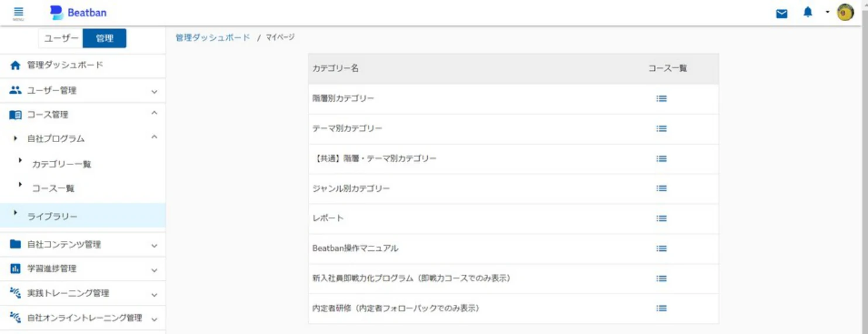This screenshot has height=334, width=868.
Task: Open course list icon for Beatban操作マニュアル
Action: (661, 249)
